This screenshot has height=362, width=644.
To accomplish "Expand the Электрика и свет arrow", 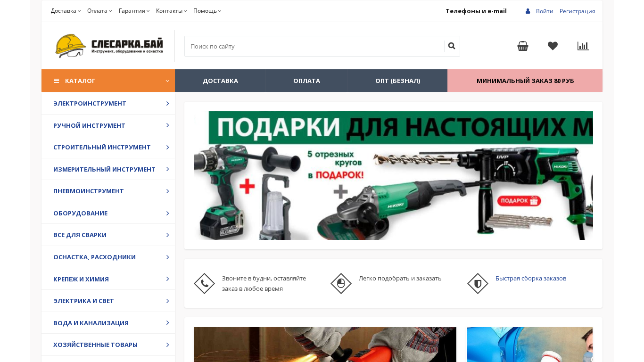I will coord(167,301).
